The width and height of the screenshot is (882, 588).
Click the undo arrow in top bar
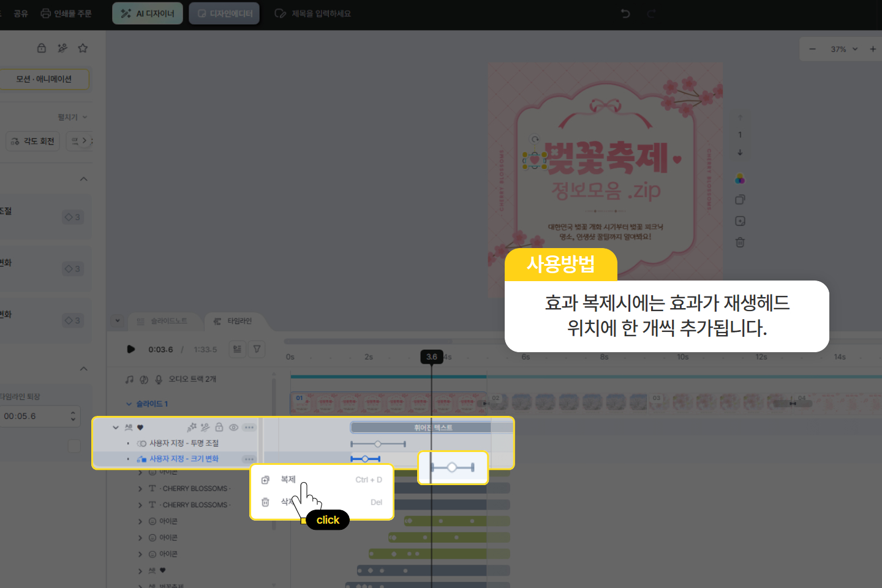click(x=625, y=13)
